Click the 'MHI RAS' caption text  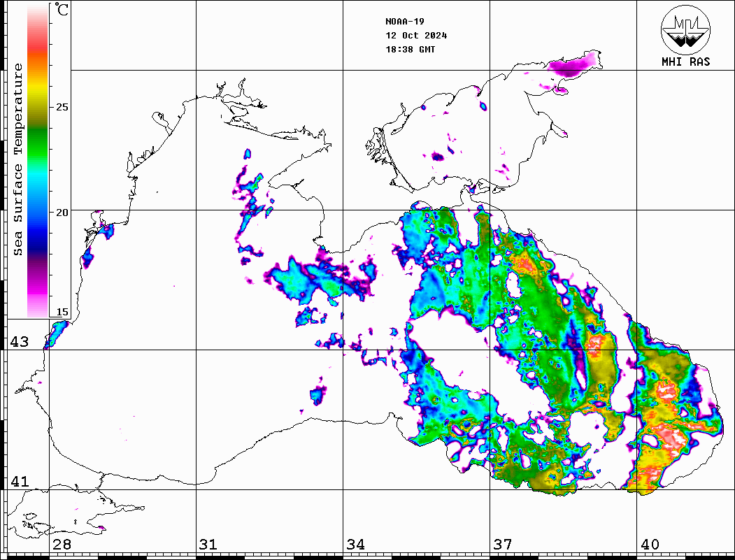(x=685, y=62)
